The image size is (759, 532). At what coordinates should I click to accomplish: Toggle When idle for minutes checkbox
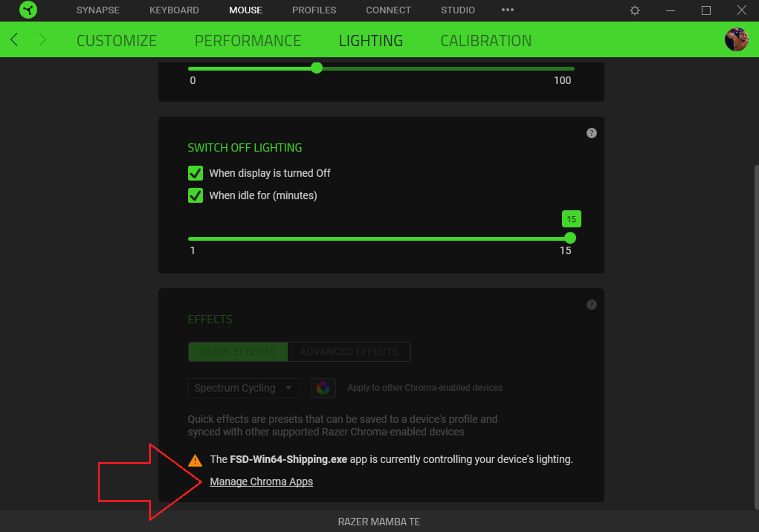pos(196,195)
